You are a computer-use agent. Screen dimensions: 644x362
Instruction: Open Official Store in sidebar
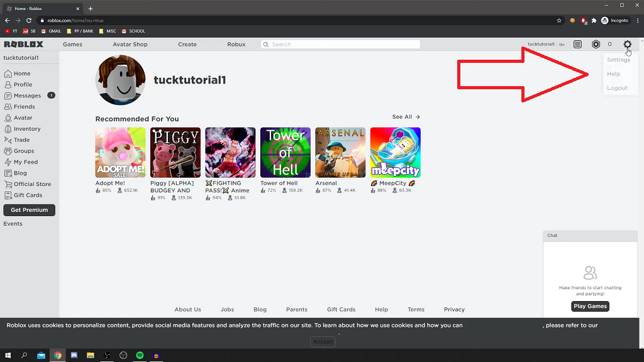29,184
